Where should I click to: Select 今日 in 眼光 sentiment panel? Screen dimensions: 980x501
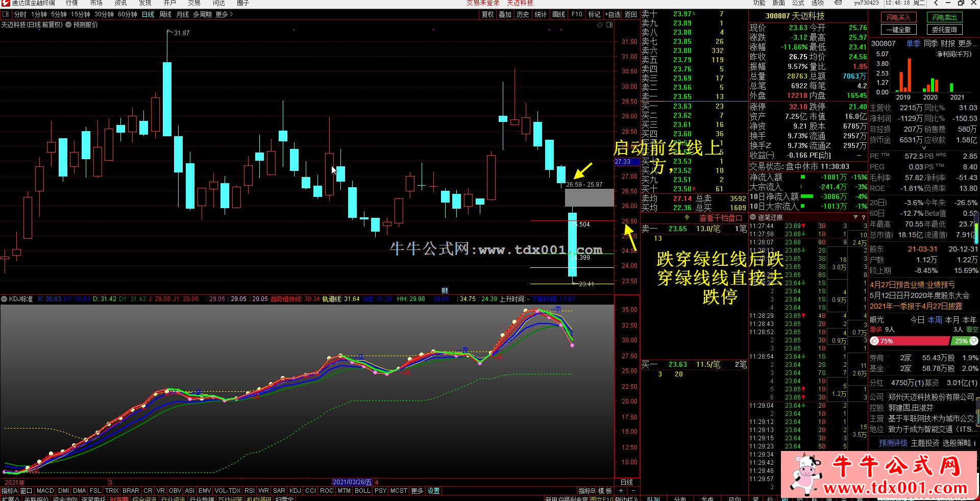click(x=917, y=320)
